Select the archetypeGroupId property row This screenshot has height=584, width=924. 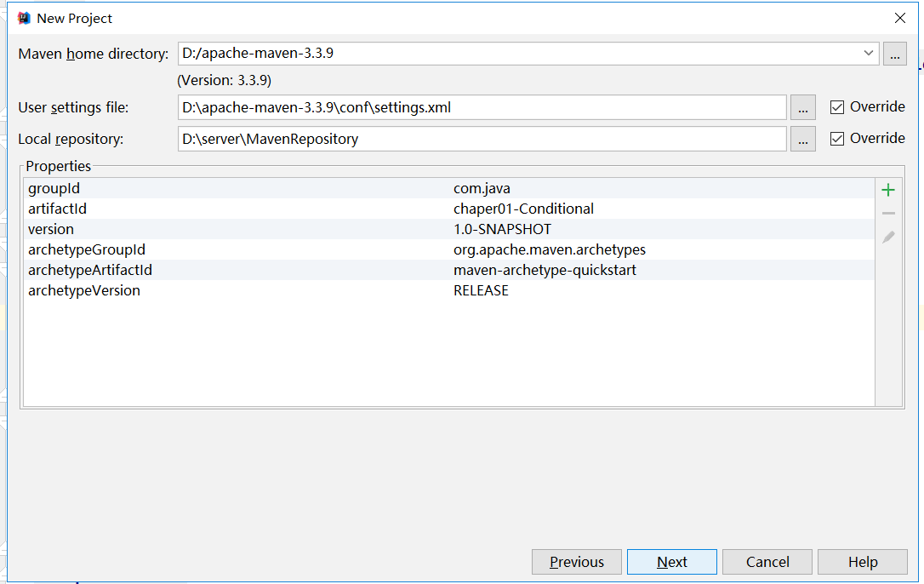pos(449,249)
